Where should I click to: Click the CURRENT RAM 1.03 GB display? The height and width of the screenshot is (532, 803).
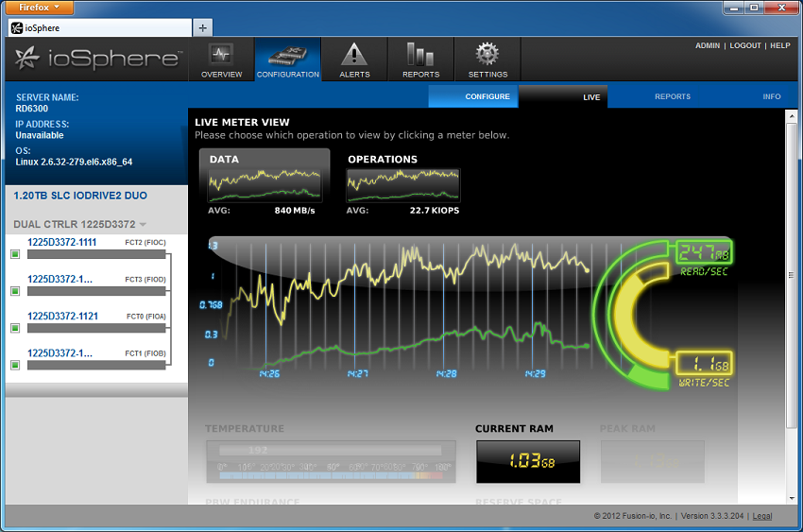coord(528,462)
